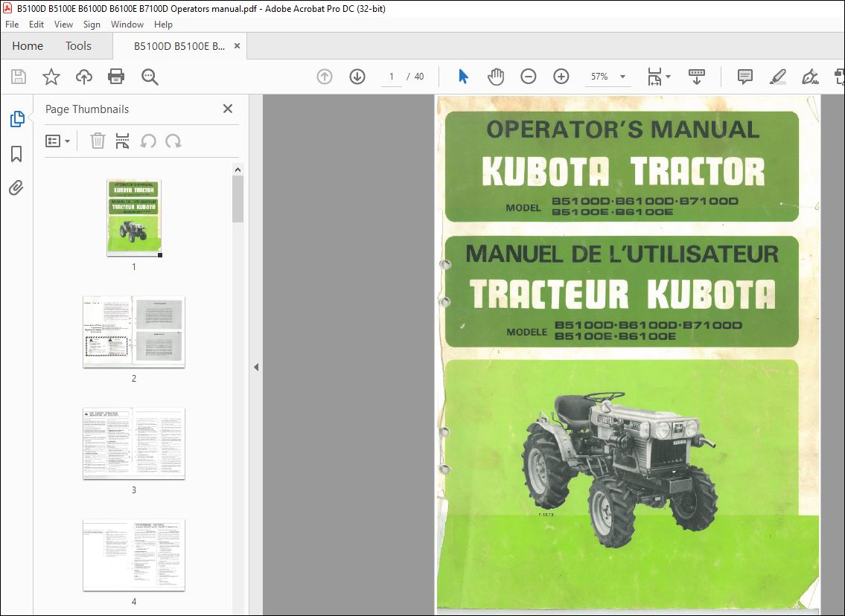
Task: Click the partially visible rightmost toolbar icon
Action: [840, 77]
